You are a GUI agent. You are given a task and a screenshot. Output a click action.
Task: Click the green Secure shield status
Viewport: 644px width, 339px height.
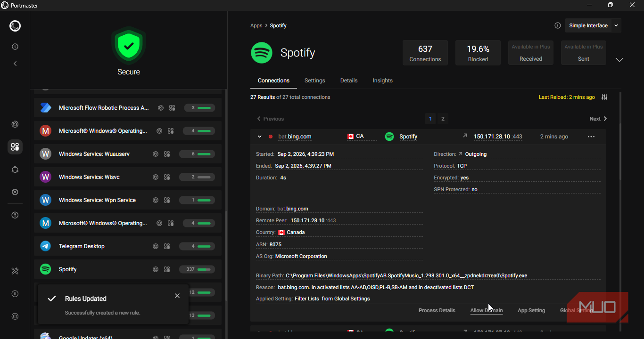(x=129, y=46)
